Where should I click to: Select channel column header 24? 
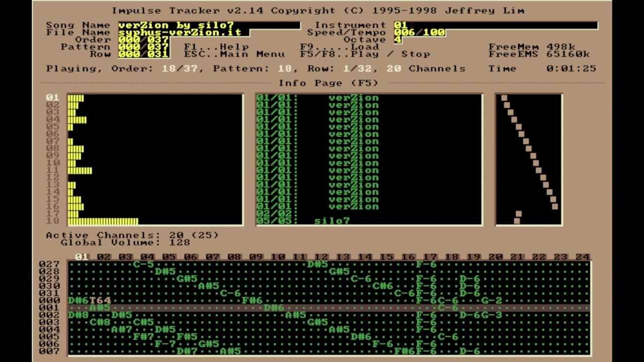click(582, 257)
